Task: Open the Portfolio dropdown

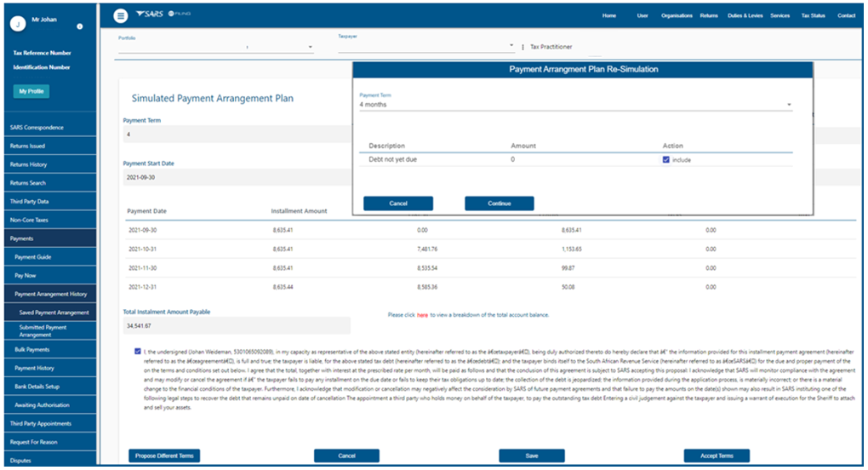Action: click(310, 48)
